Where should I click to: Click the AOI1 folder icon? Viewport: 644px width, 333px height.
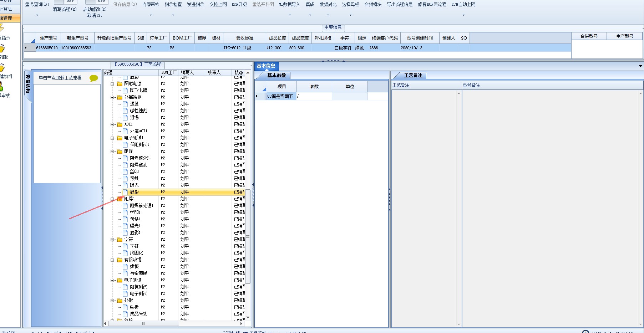click(120, 124)
